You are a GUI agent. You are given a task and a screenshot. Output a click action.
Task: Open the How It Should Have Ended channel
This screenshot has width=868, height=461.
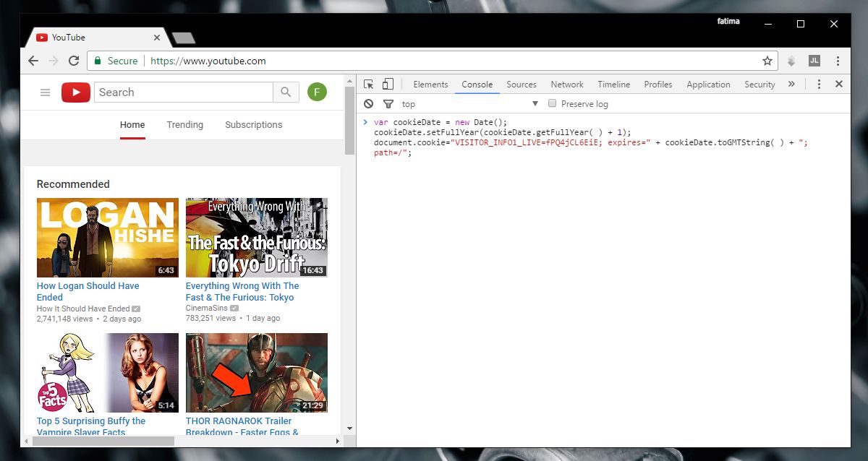click(x=83, y=309)
